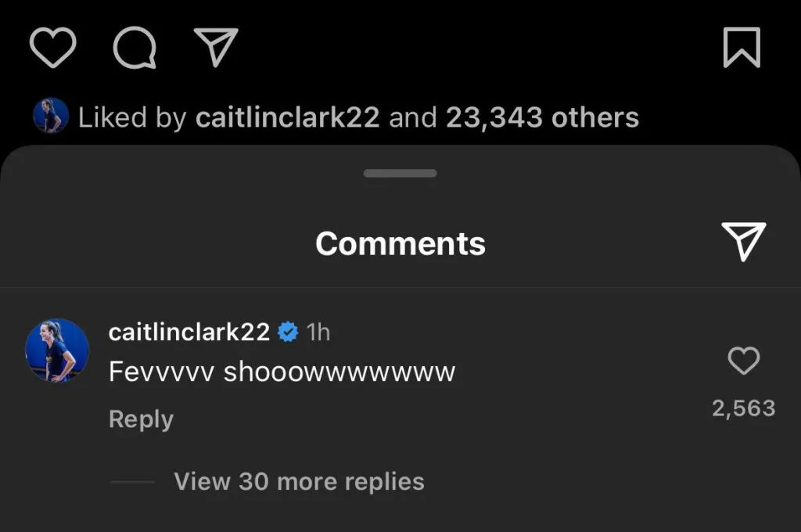Viewport: 801px width, 532px height.
Task: Like caitlinclark22's comment with the heart
Action: pyautogui.click(x=744, y=361)
